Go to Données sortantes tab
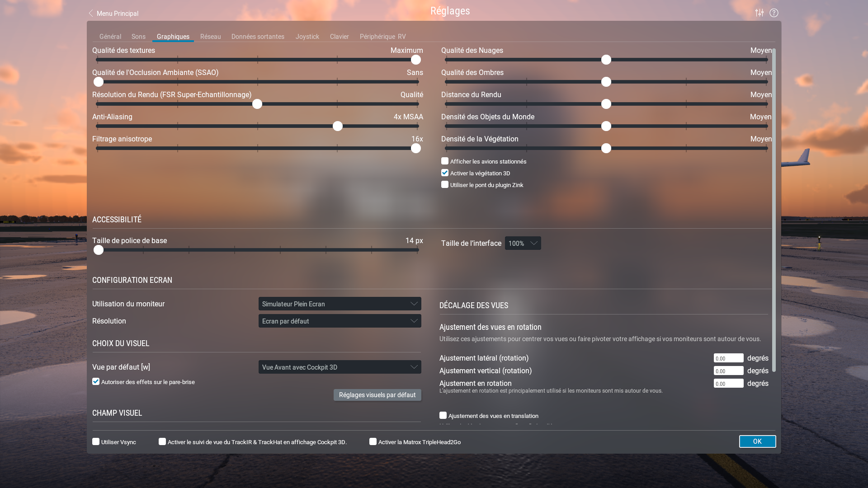 point(258,37)
